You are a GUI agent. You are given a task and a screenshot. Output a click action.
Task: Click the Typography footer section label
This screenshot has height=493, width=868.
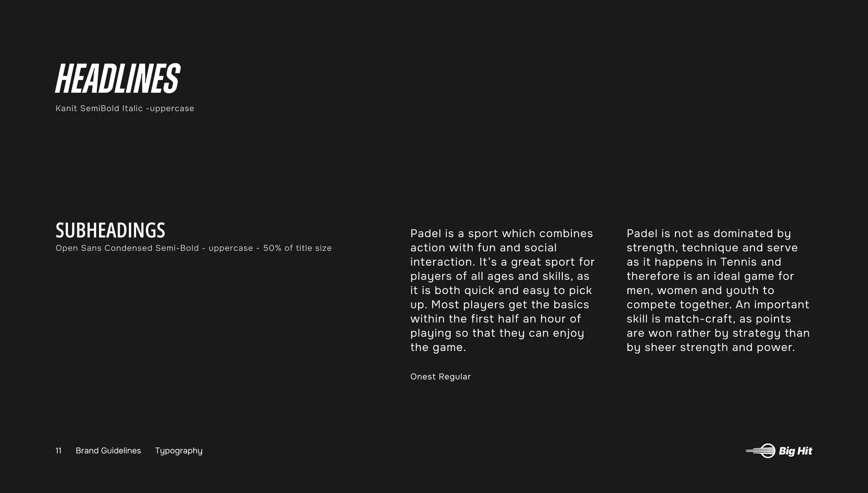[x=179, y=451]
